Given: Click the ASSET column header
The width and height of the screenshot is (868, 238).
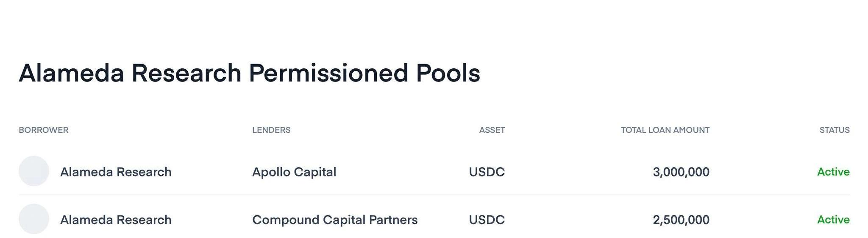Looking at the screenshot, I should 492,130.
